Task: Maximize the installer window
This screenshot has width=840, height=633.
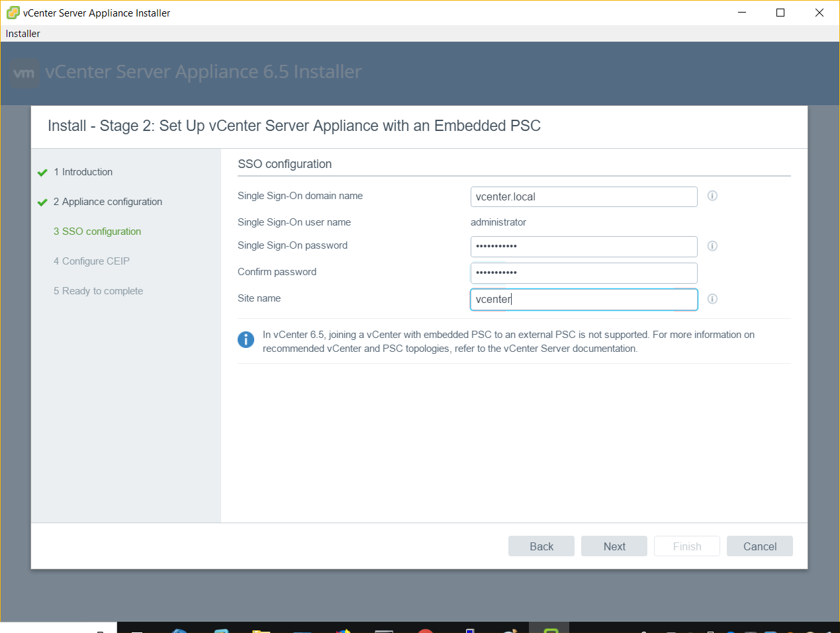Action: click(780, 13)
